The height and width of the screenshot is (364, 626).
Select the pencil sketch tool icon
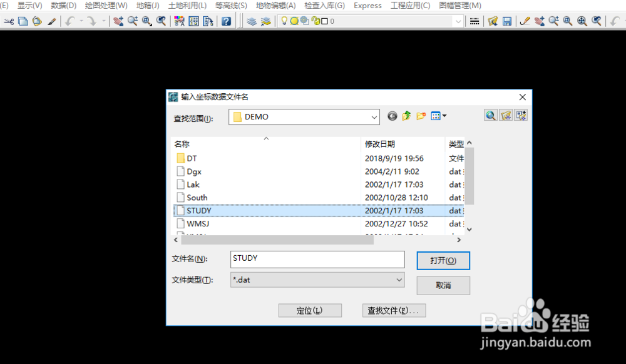tap(525, 21)
